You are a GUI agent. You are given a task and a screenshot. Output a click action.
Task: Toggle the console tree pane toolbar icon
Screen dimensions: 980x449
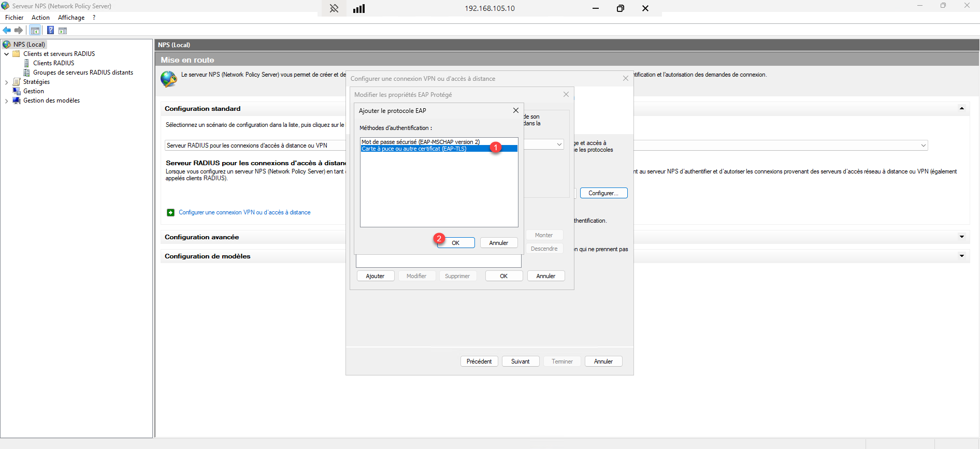click(x=35, y=31)
